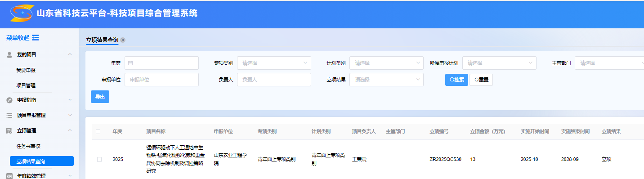644x179 pixels.
Task: Check the 2025 project row checkbox
Action: pos(99,159)
